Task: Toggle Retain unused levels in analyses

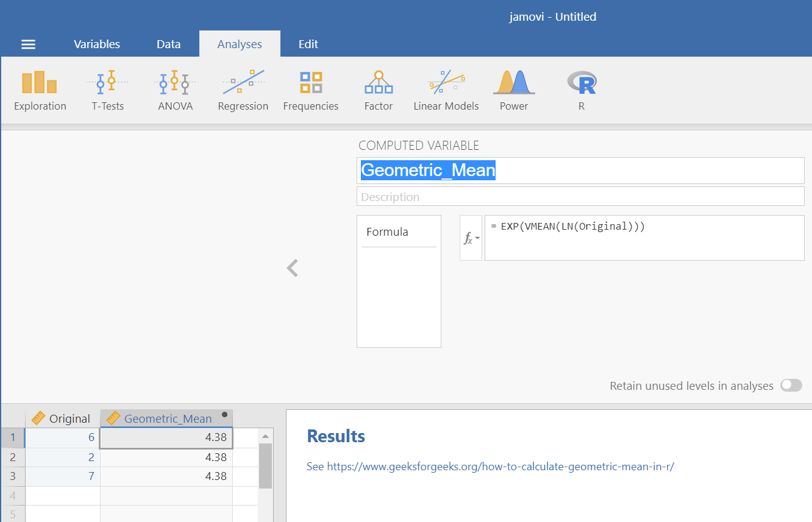Action: (791, 386)
